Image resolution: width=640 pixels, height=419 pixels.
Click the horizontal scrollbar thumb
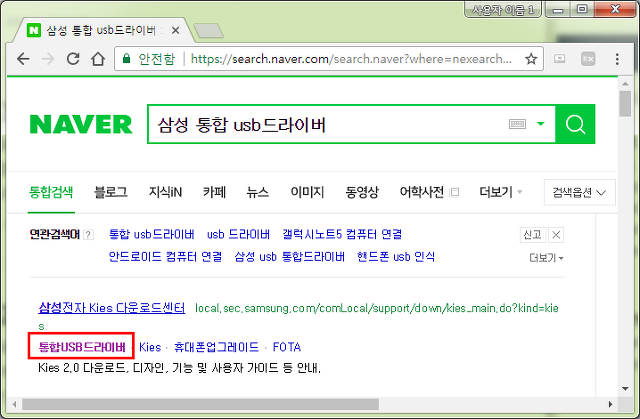[x=200, y=404]
